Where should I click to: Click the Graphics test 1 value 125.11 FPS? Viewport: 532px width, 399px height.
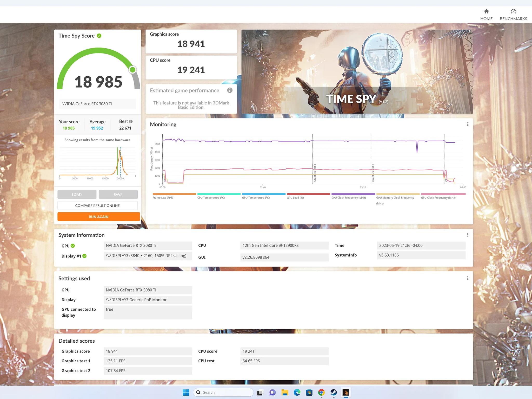(148, 361)
